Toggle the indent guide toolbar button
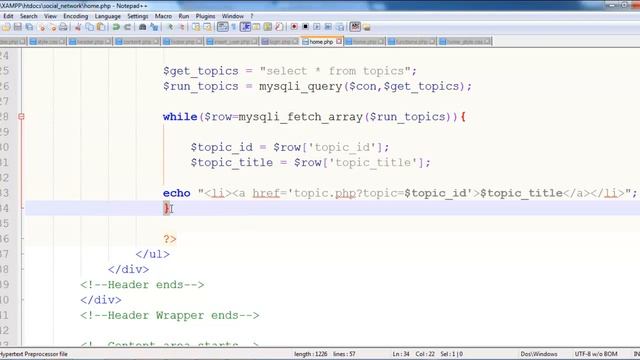The image size is (640, 360). pos(245,27)
